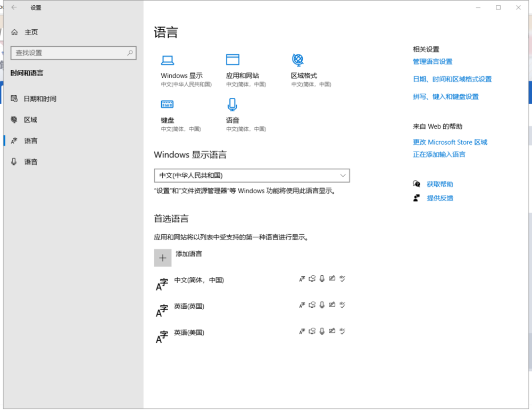Switch to the 区域 section in sidebar
This screenshot has width=532, height=412.
point(32,119)
